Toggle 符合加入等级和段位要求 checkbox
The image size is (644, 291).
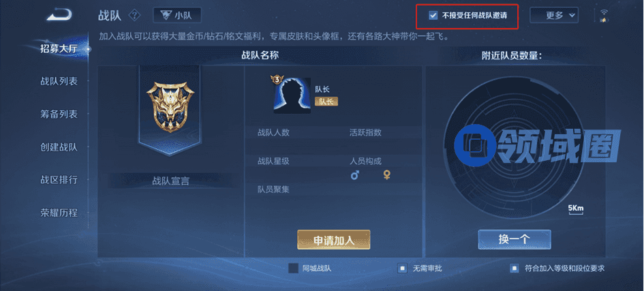[x=515, y=269]
